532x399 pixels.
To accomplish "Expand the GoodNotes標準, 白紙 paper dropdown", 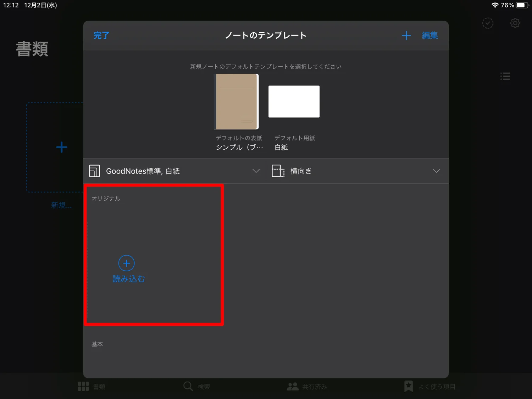I will pos(256,171).
